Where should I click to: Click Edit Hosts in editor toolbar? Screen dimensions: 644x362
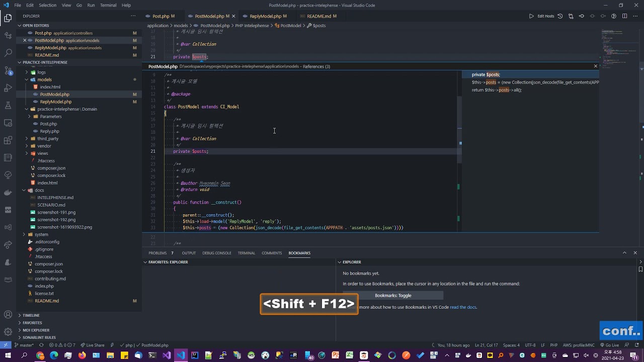[545, 16]
